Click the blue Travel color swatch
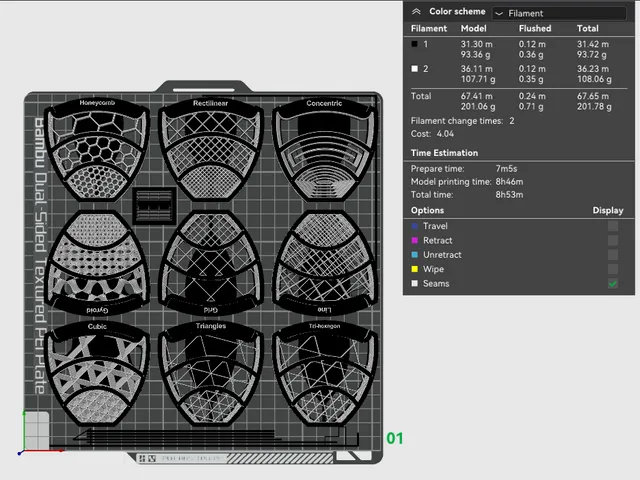Viewport: 640px width, 480px height. point(415,226)
